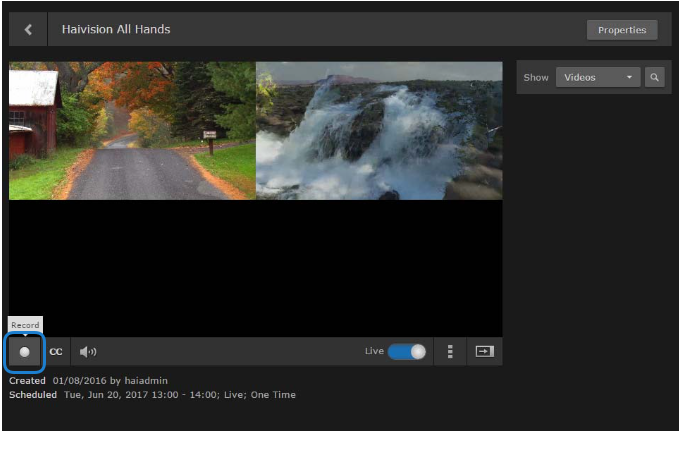Expand the Show Videos dropdown
This screenshot has height=451, width=698.
click(x=598, y=77)
